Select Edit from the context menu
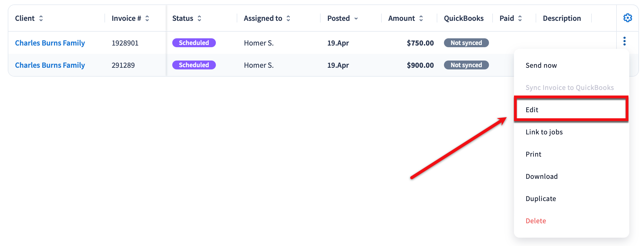The width and height of the screenshot is (644, 246). click(532, 110)
